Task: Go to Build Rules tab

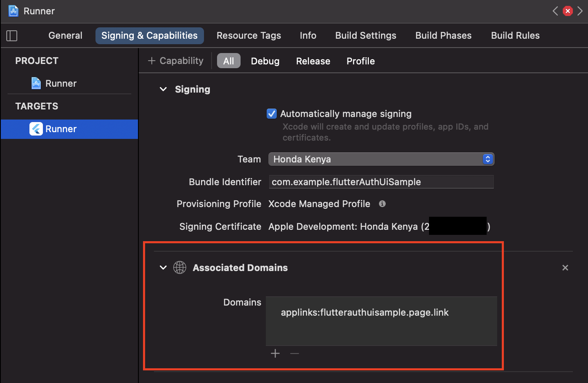Action: tap(515, 36)
